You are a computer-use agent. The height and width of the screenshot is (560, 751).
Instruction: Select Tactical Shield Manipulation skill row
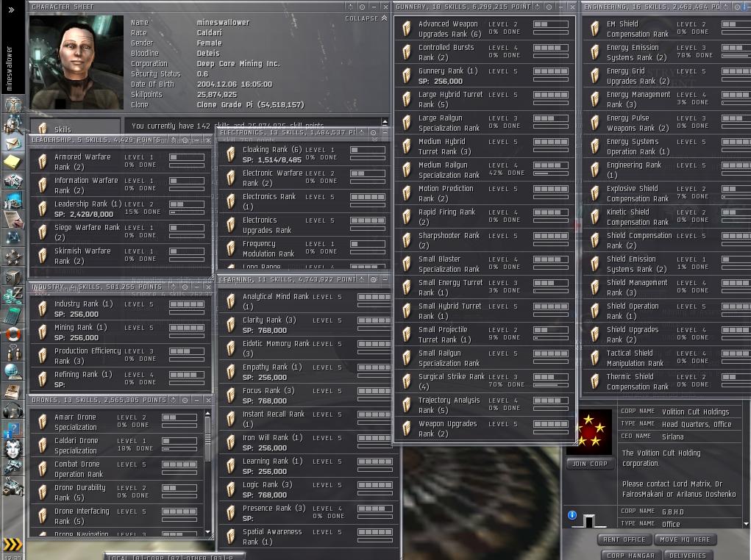(668, 358)
